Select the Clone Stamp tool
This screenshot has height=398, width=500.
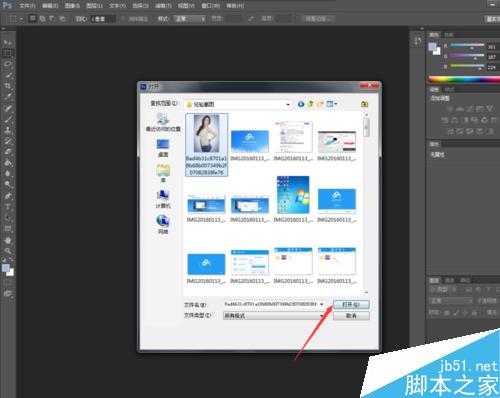8,130
